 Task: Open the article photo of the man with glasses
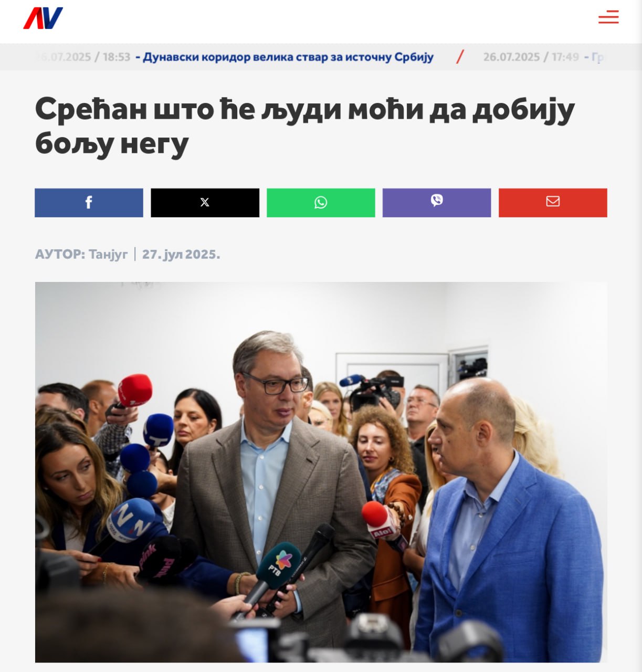[x=321, y=472]
